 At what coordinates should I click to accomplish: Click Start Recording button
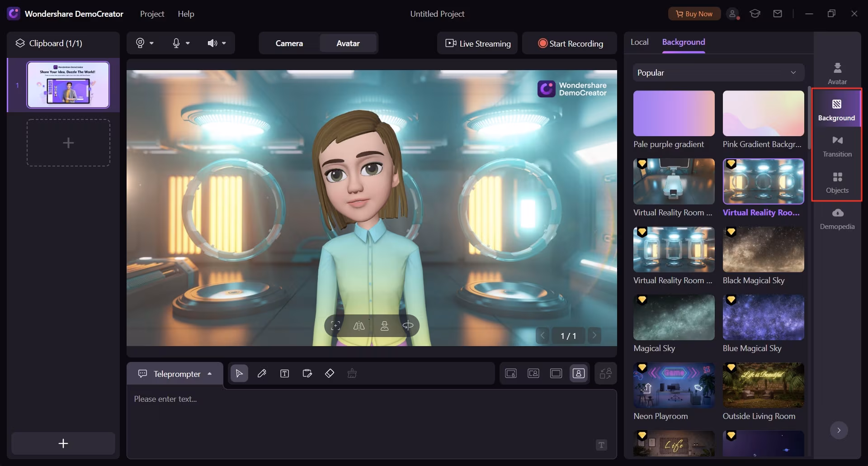point(570,44)
